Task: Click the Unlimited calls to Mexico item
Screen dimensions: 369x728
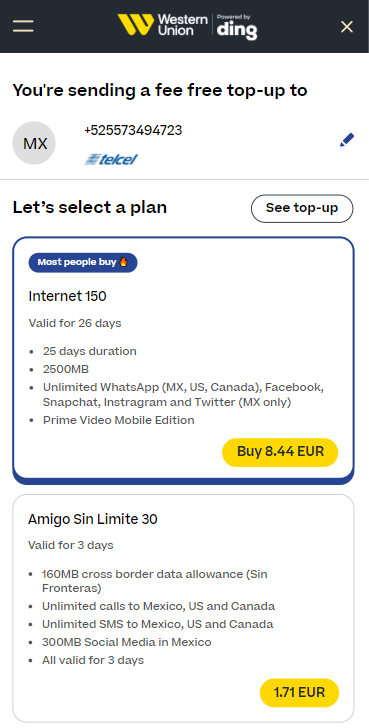Action: click(158, 606)
